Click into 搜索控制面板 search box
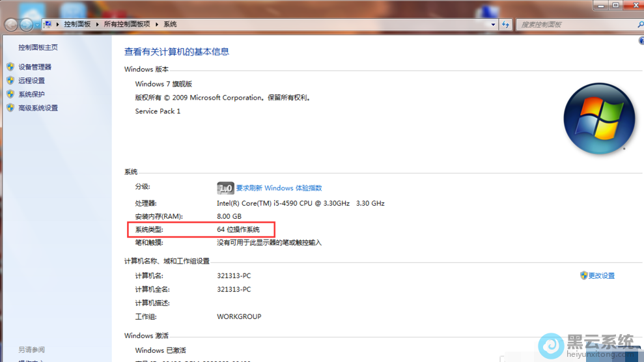The width and height of the screenshot is (644, 362). [577, 25]
